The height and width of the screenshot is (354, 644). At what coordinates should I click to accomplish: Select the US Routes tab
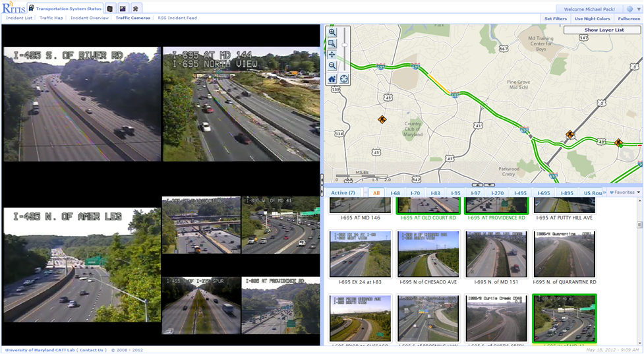coord(591,193)
